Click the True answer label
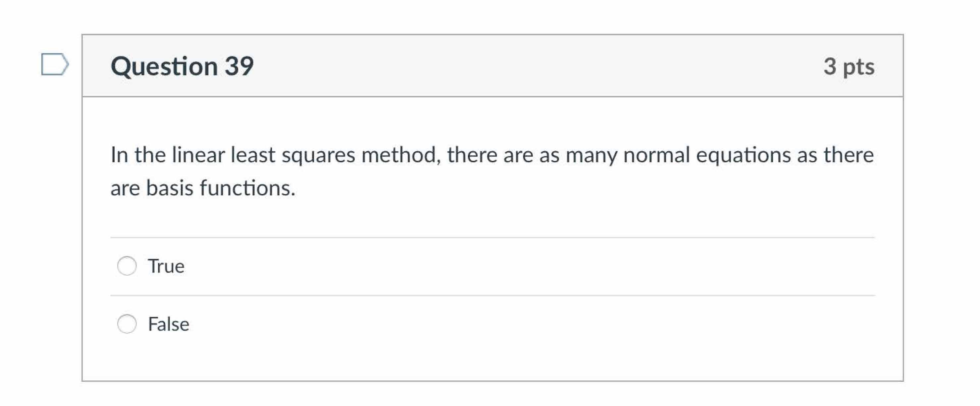This screenshot has width=980, height=406. pos(166,266)
